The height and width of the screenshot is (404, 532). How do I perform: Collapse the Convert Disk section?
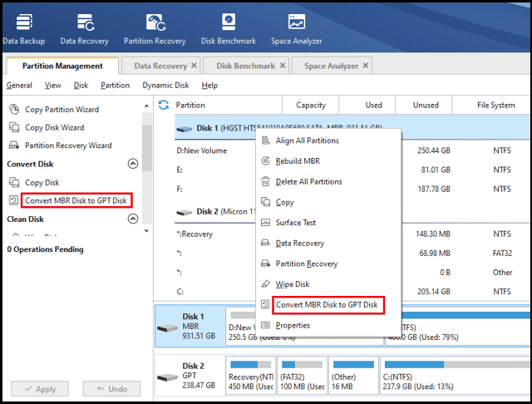[x=133, y=164]
